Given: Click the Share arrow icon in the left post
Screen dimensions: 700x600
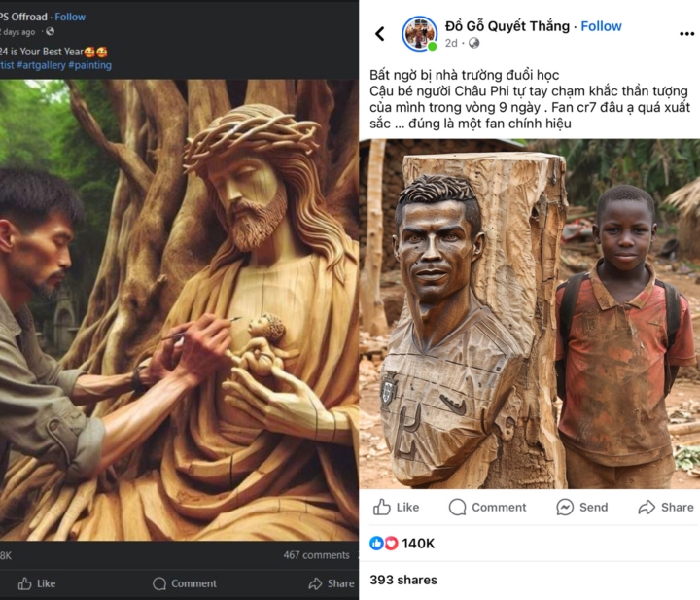Looking at the screenshot, I should [x=315, y=583].
